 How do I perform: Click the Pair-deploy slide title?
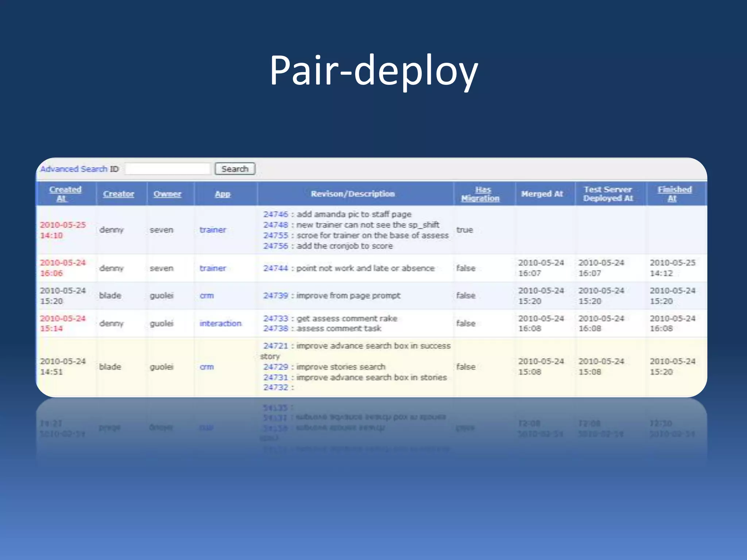pyautogui.click(x=373, y=70)
